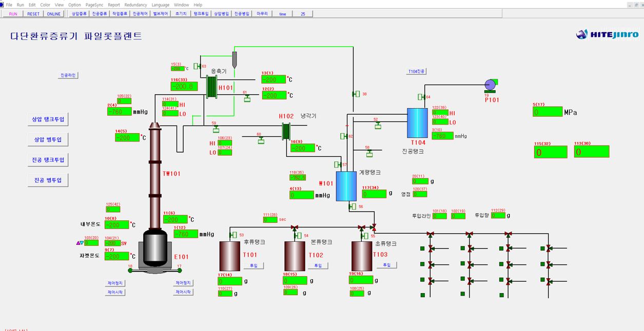Screen dimensions: 644x331
Task: Select the T104 vacuum tank graphic
Action: [x=417, y=123]
